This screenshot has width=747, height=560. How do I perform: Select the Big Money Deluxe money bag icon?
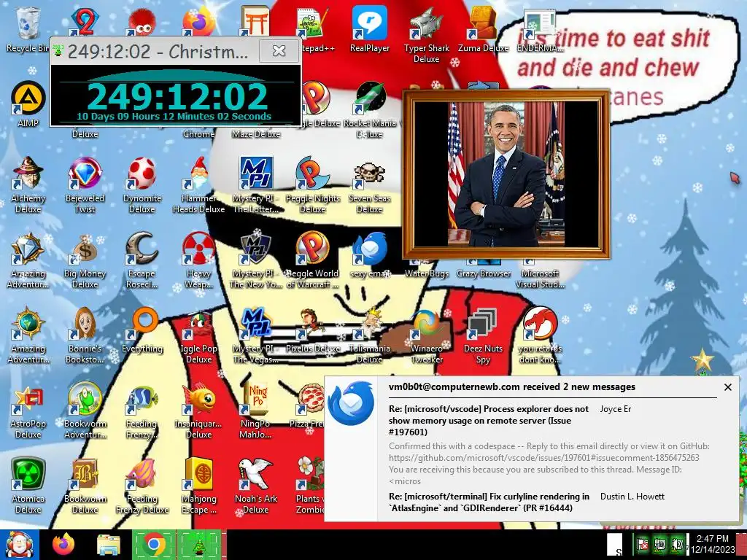[85, 260]
